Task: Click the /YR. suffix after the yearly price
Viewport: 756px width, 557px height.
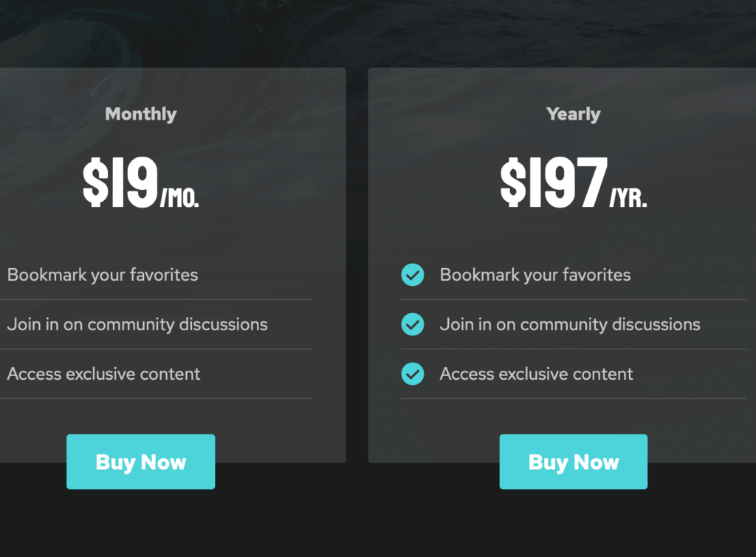Action: coord(628,198)
